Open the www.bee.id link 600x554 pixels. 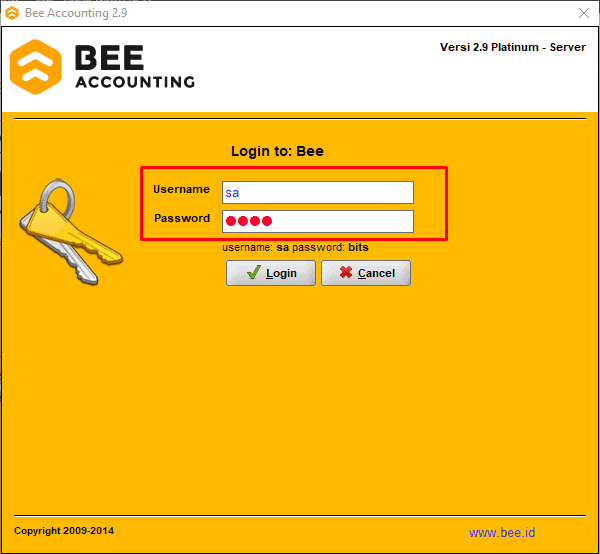502,532
